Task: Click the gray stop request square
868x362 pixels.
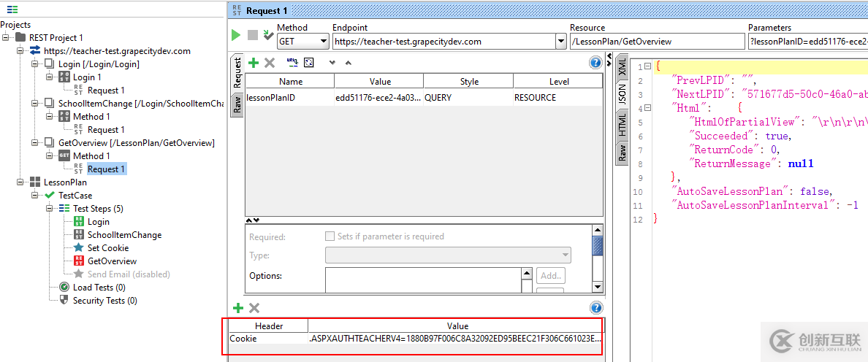Action: pos(252,35)
